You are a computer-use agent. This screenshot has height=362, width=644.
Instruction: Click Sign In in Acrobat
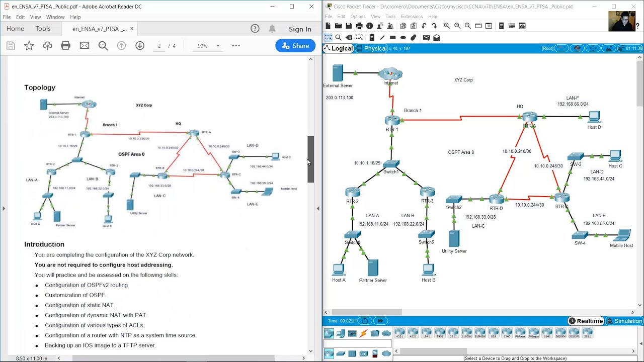[300, 29]
